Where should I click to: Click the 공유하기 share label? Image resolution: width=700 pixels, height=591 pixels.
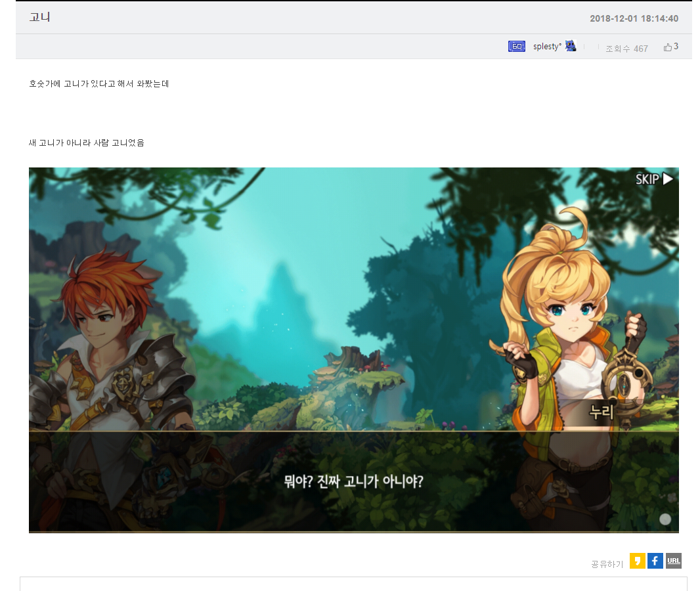pos(607,564)
